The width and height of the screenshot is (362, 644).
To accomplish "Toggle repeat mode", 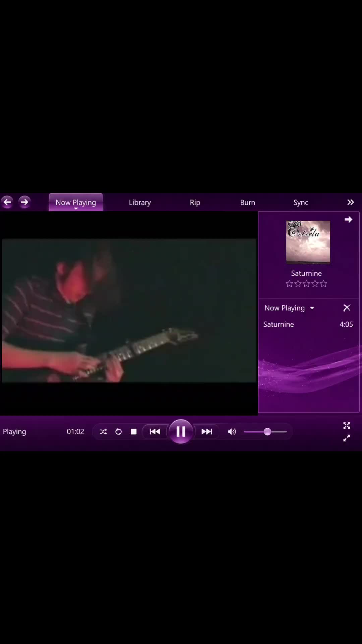I will click(118, 432).
